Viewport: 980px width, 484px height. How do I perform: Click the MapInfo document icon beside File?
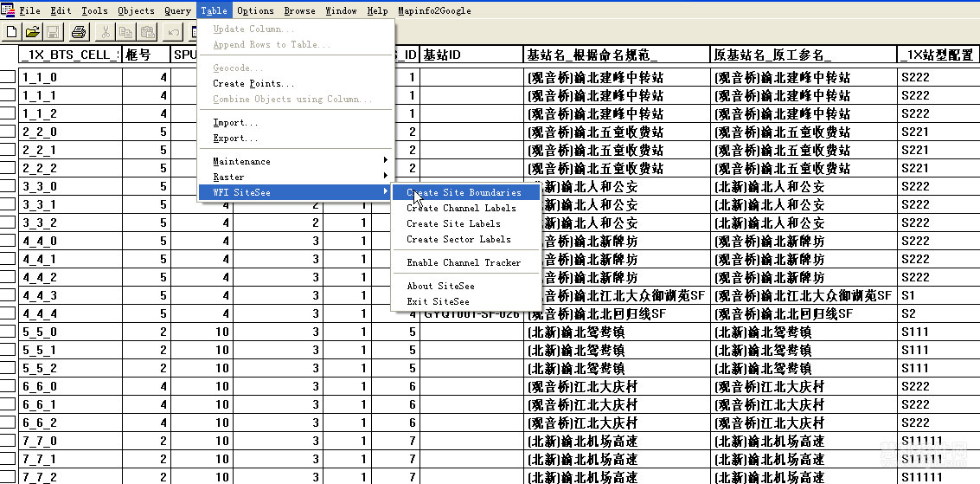tap(8, 10)
